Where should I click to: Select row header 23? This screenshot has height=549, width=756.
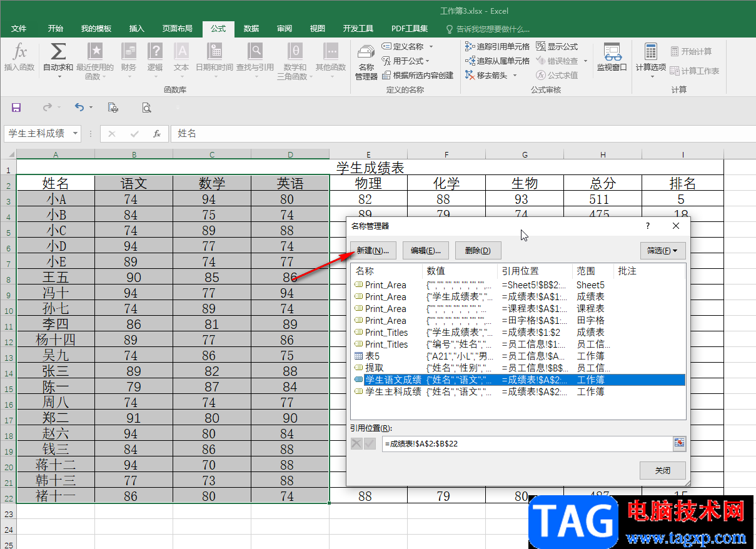pyautogui.click(x=8, y=513)
